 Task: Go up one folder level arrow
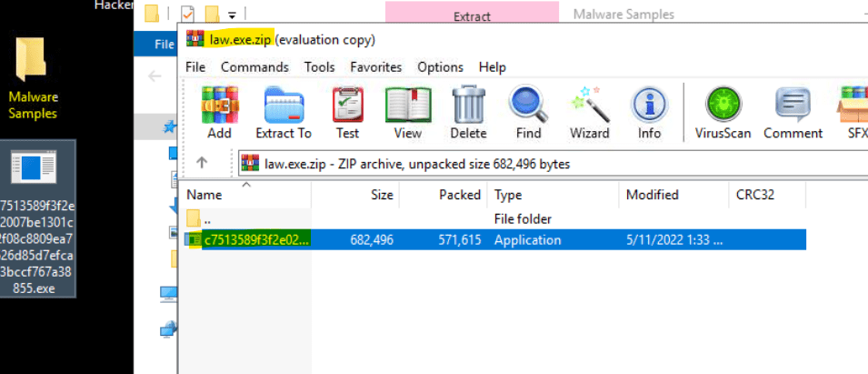point(202,163)
